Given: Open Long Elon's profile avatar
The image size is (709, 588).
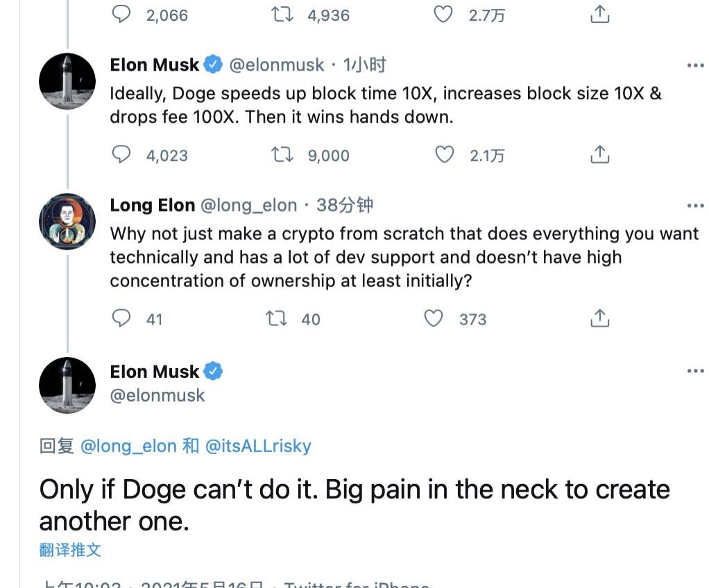Looking at the screenshot, I should (67, 221).
